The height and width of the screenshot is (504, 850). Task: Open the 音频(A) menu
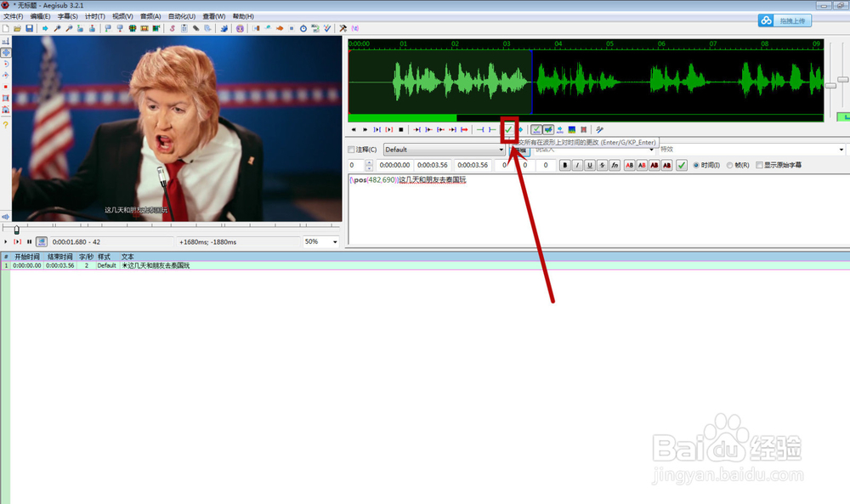point(150,16)
